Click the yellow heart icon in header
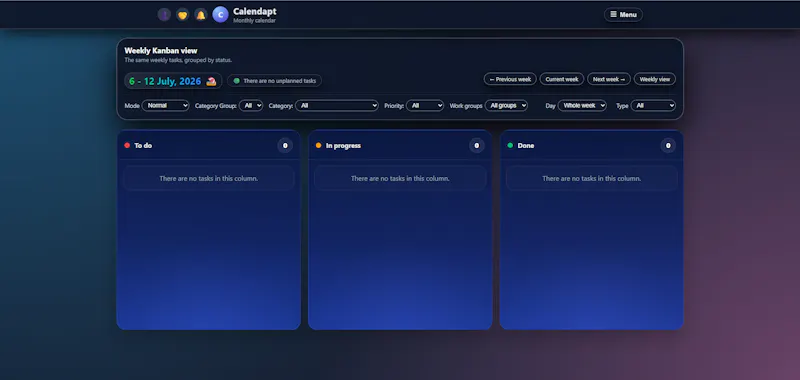The width and height of the screenshot is (800, 380). pos(183,15)
